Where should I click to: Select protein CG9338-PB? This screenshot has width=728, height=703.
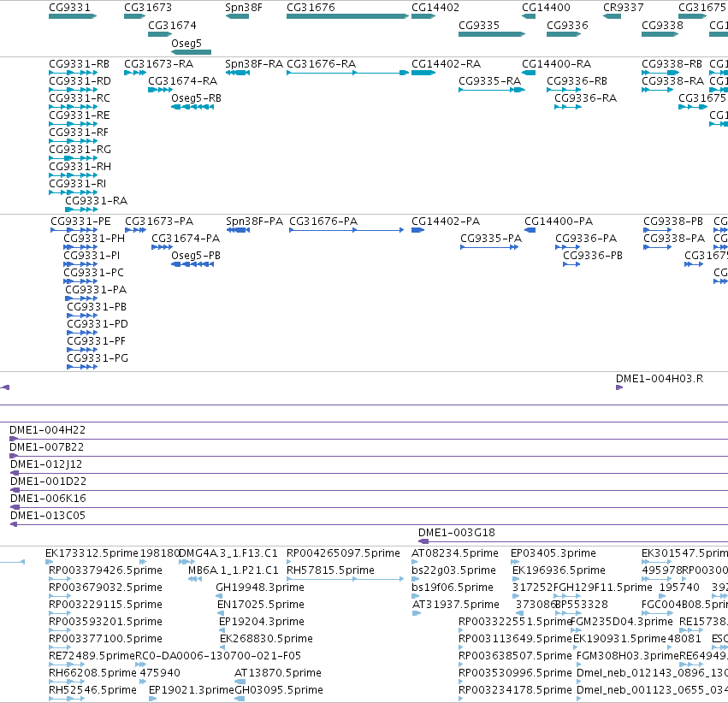coord(658,230)
